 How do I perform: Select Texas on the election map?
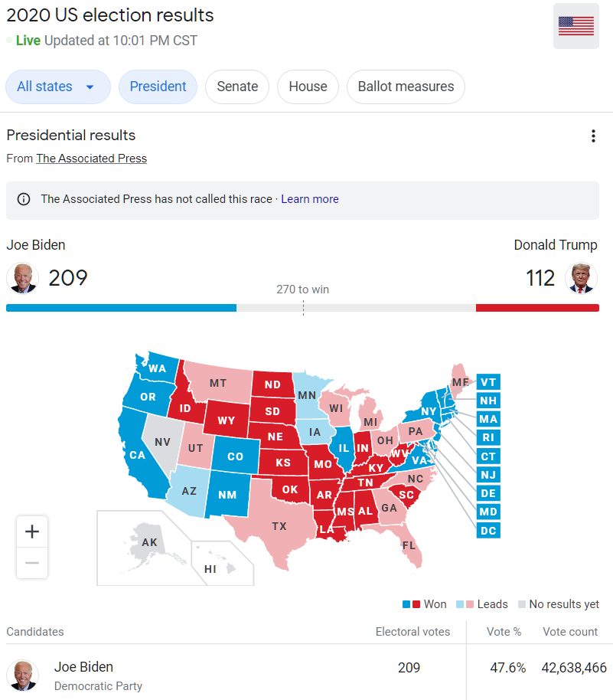tap(279, 526)
